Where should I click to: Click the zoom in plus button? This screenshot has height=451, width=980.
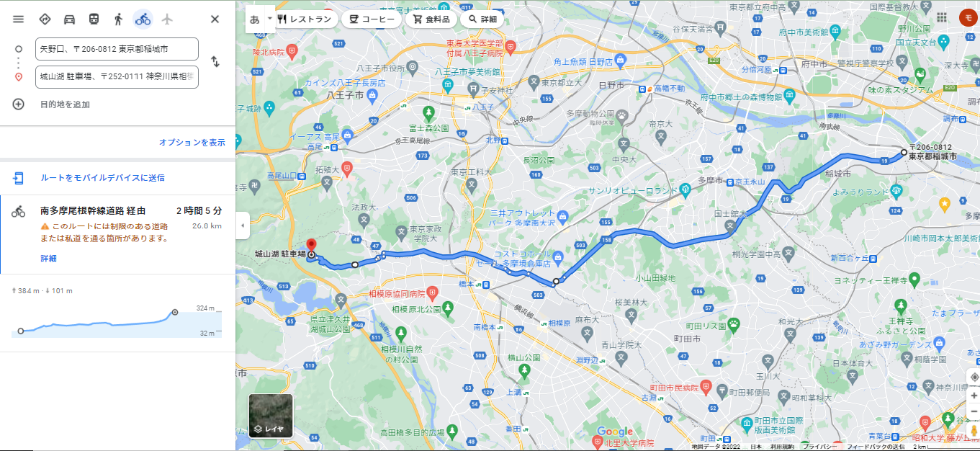974,396
